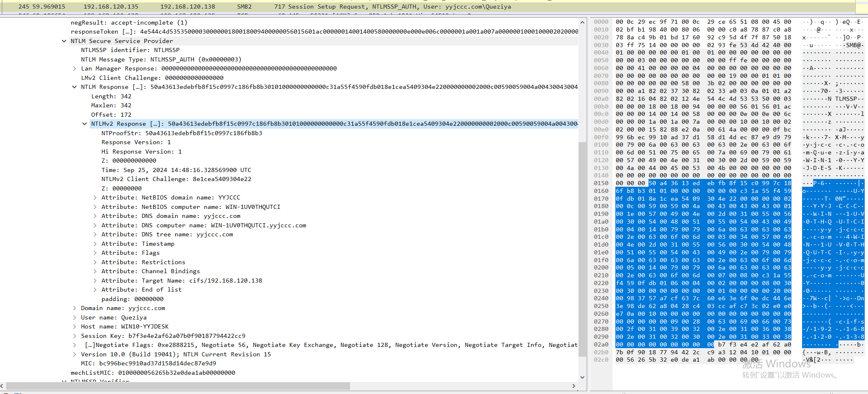Image resolution: width=868 pixels, height=394 pixels.
Task: Collapse the NTLM Secure Service Provider node
Action: 64,41
